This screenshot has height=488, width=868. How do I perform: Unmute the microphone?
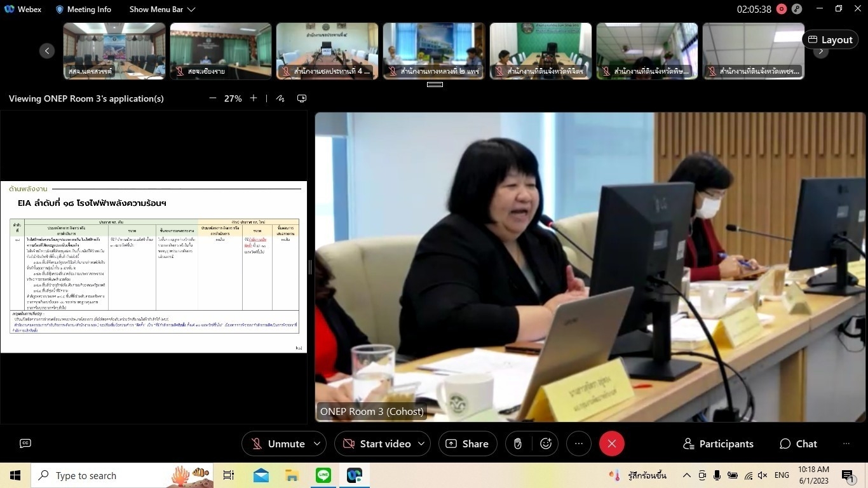[x=278, y=444]
